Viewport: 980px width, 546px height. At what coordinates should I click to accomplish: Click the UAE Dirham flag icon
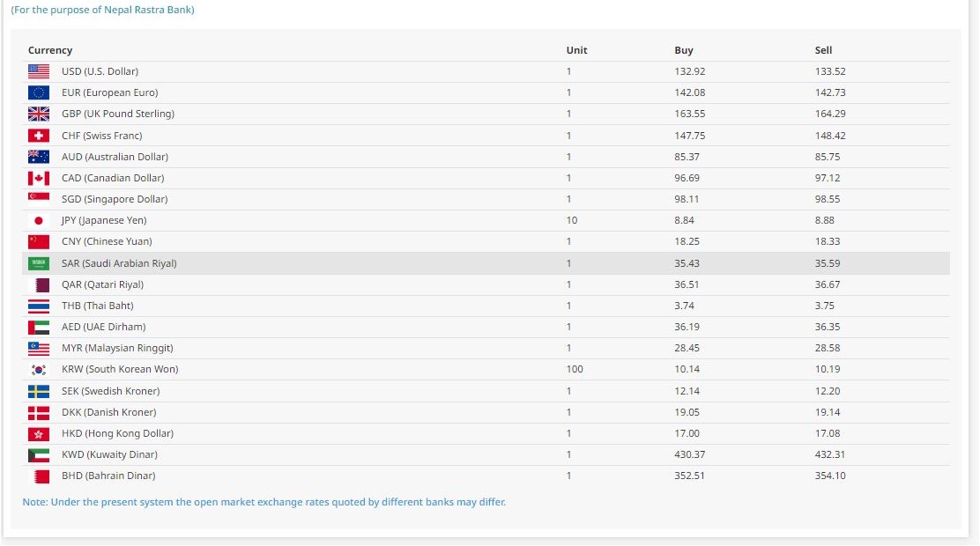[39, 328]
